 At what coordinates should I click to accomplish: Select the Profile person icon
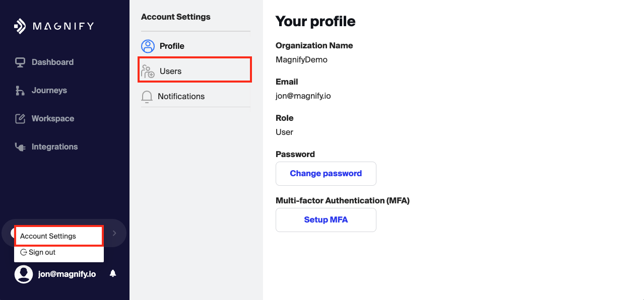(x=148, y=46)
